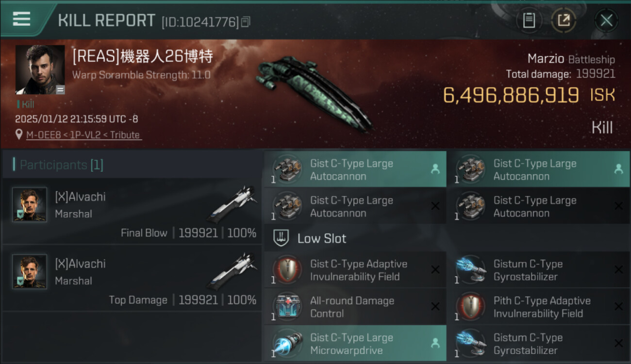
Task: Open the hamburger menu icon
Action: pyautogui.click(x=21, y=19)
